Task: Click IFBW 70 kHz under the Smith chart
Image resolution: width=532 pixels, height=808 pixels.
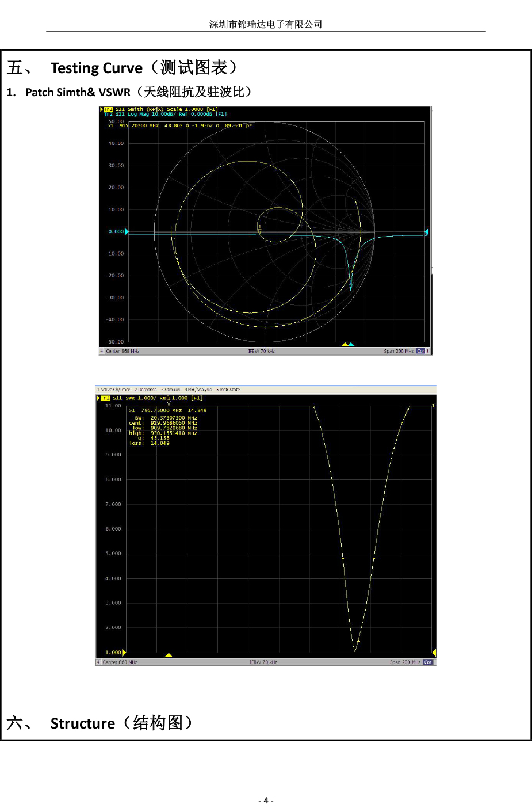Action: point(261,351)
